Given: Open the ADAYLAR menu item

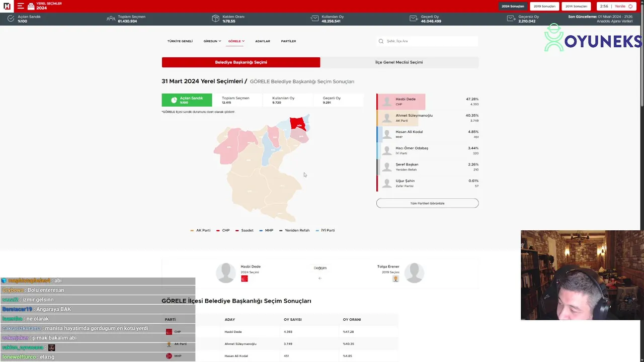Looking at the screenshot, I should coord(263,41).
